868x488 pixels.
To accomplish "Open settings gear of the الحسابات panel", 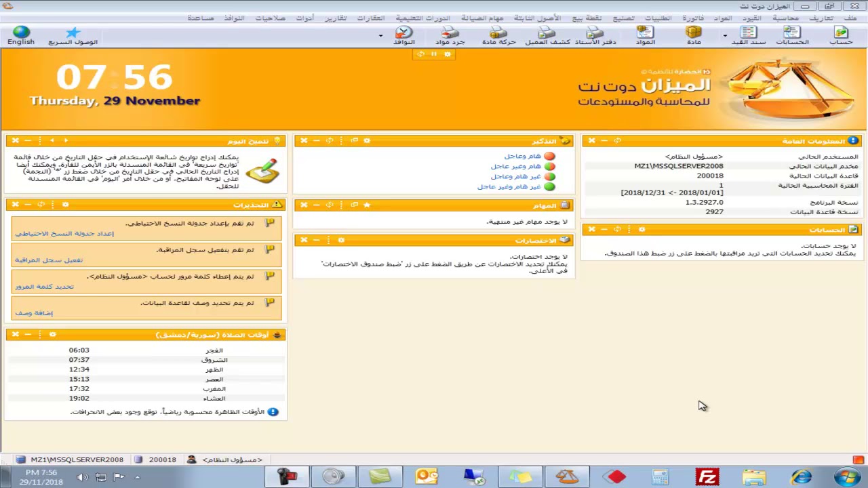I will (642, 229).
